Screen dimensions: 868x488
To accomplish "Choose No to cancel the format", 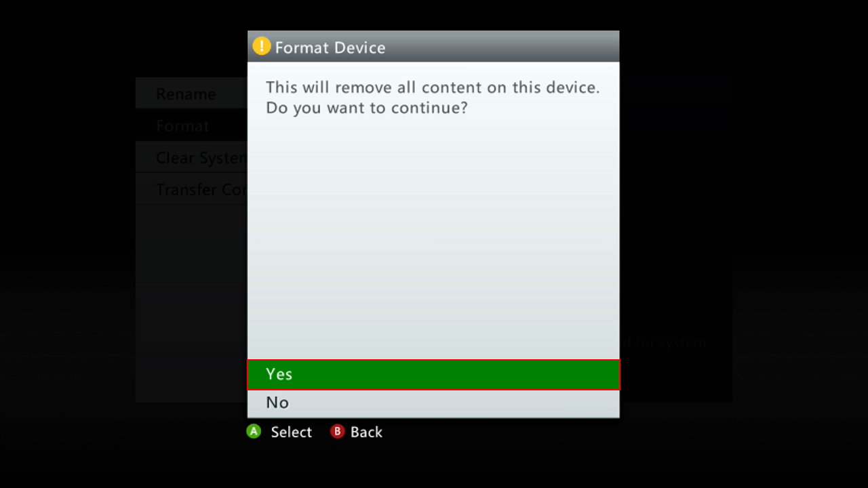I will (x=433, y=403).
